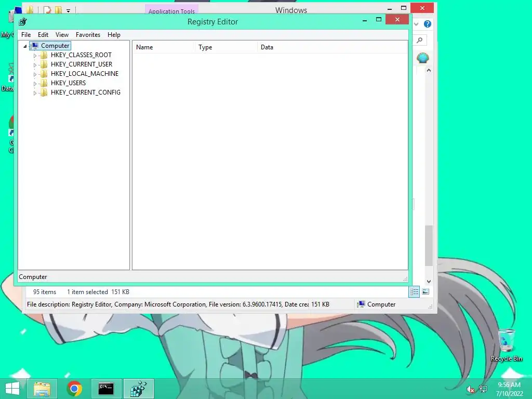
Task: Click the Computer label in Explorer status bar
Action: tap(381, 304)
